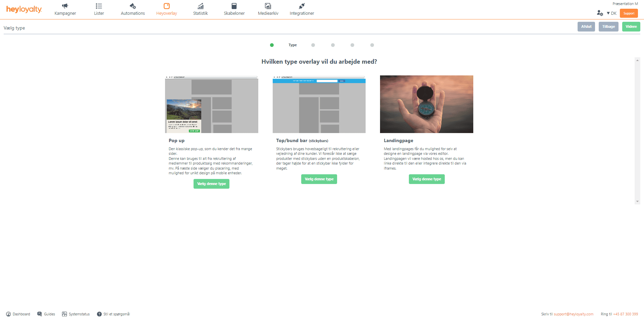644x320 pixels.
Task: Click the Tilbage button
Action: (608, 27)
